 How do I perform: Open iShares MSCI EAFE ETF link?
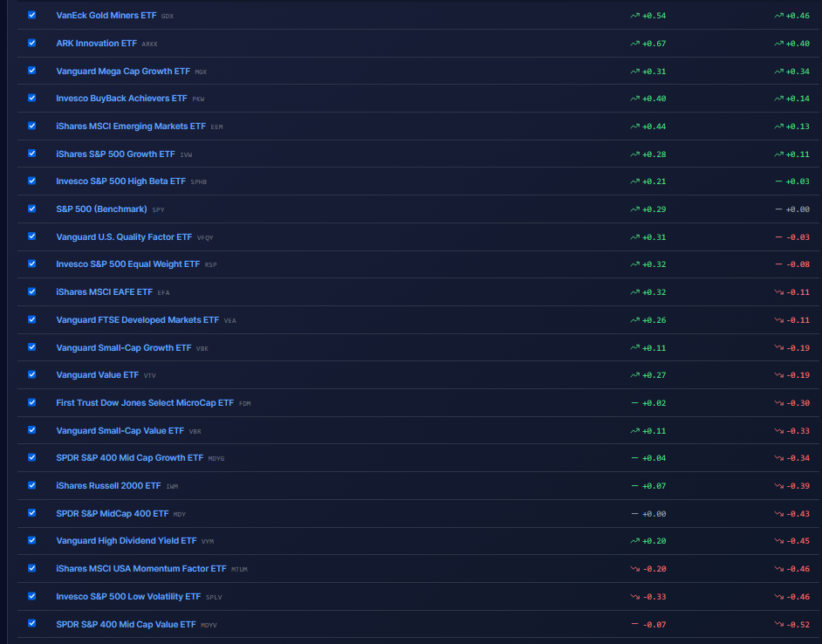point(105,291)
